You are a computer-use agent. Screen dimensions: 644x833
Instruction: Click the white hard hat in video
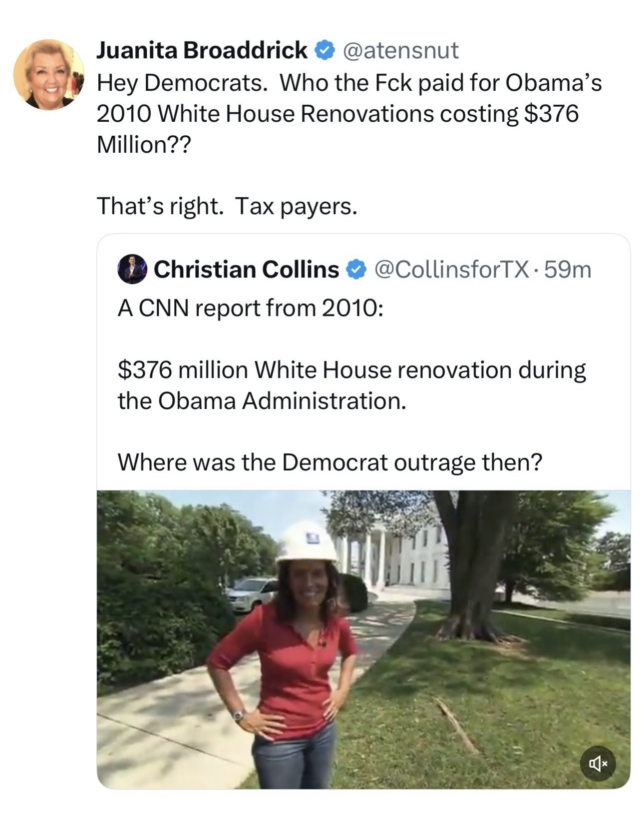pyautogui.click(x=307, y=544)
